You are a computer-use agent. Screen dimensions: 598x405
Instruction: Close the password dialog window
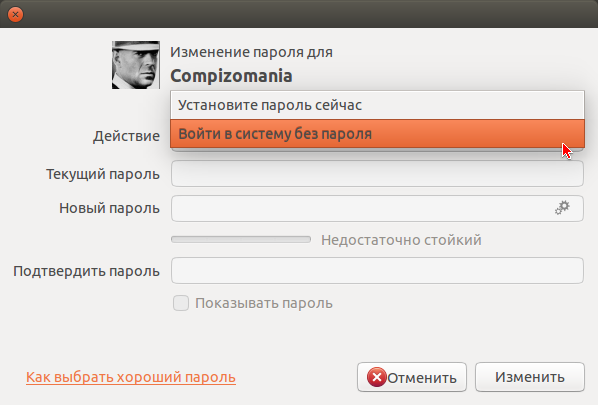pos(15,14)
